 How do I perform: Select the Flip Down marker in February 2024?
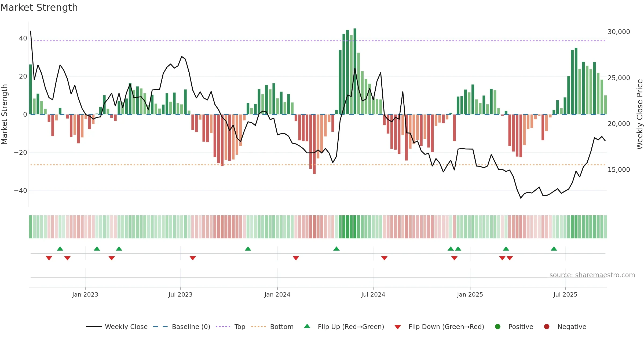[296, 258]
